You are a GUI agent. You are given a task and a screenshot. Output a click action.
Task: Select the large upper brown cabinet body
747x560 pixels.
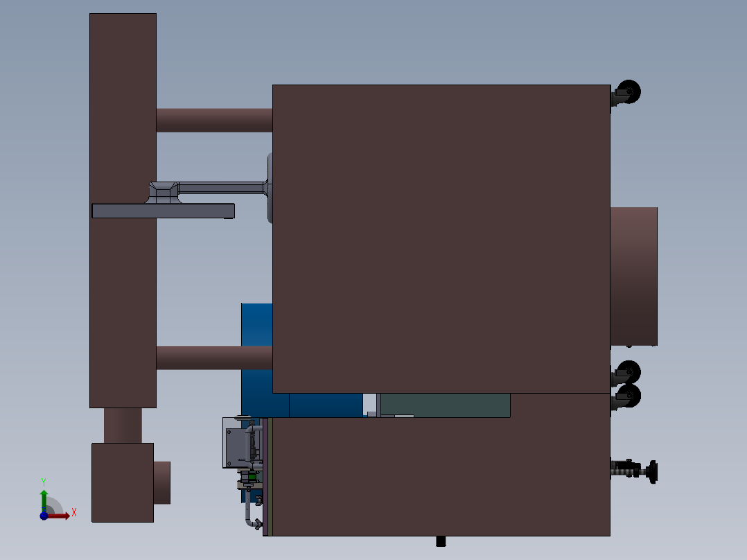441,239
